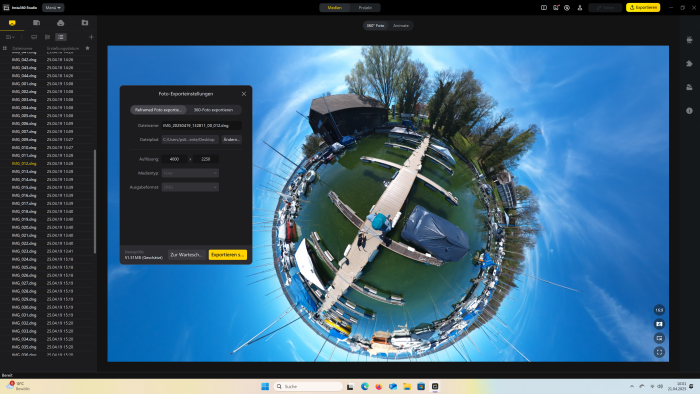Open the third tool icon in the right sidebar
The height and width of the screenshot is (394, 700).
689,87
